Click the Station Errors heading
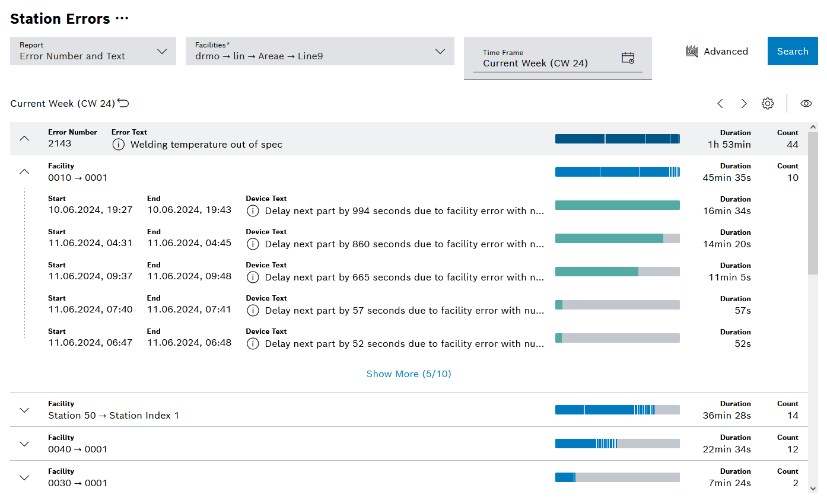This screenshot has width=827, height=504. 60,19
